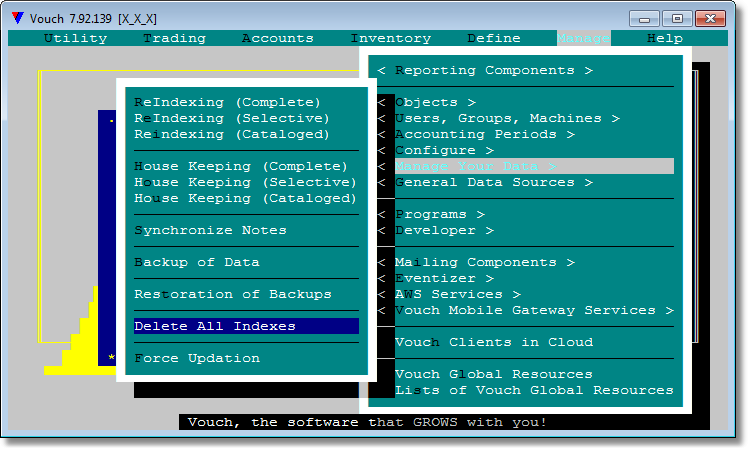Run Synchronize Notes
Image resolution: width=748 pixels, height=450 pixels.
[x=210, y=230]
